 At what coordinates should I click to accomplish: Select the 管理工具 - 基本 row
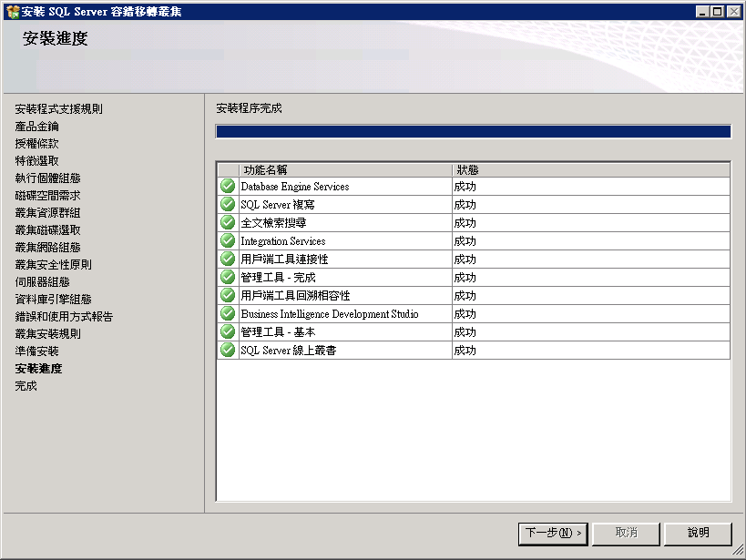point(474,331)
